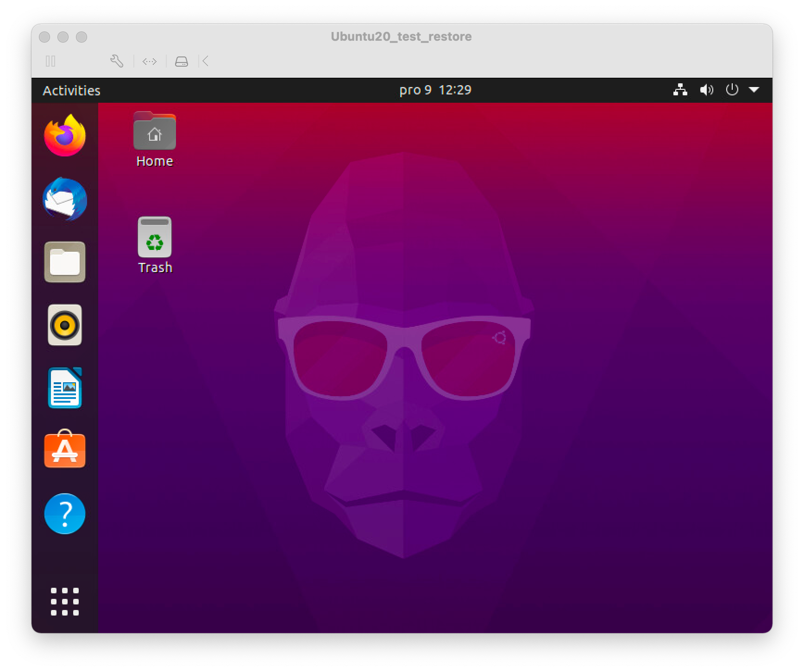Image resolution: width=804 pixels, height=672 pixels.
Task: Open Firefox from the Ubuntu dock
Action: click(65, 135)
